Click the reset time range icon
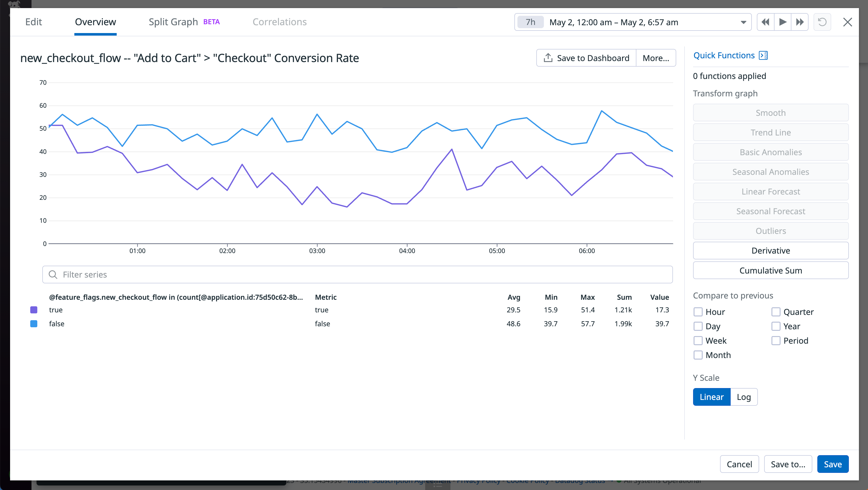The height and width of the screenshot is (490, 868). [822, 22]
